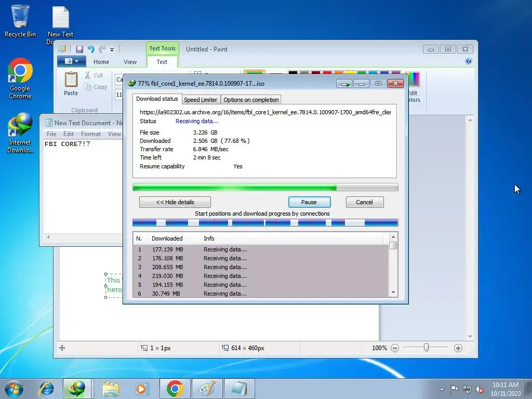Click the blue connections progress strip
Screen dimensions: 532x399
[x=265, y=223]
